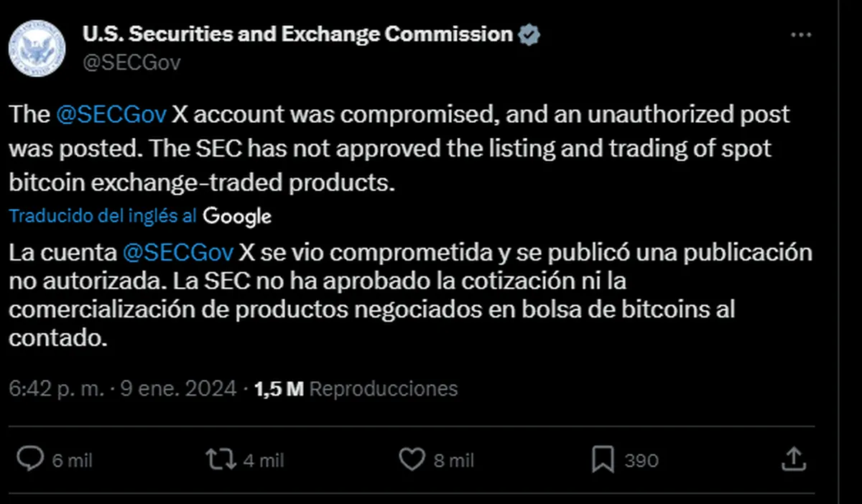Image resolution: width=862 pixels, height=504 pixels.
Task: Click the 4 mil reposts count
Action: click(x=264, y=460)
